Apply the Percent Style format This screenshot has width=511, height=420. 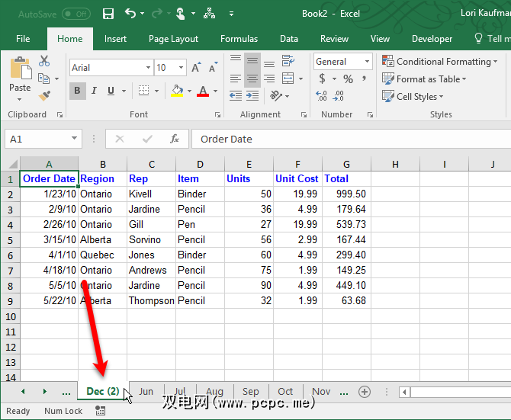tap(348, 79)
